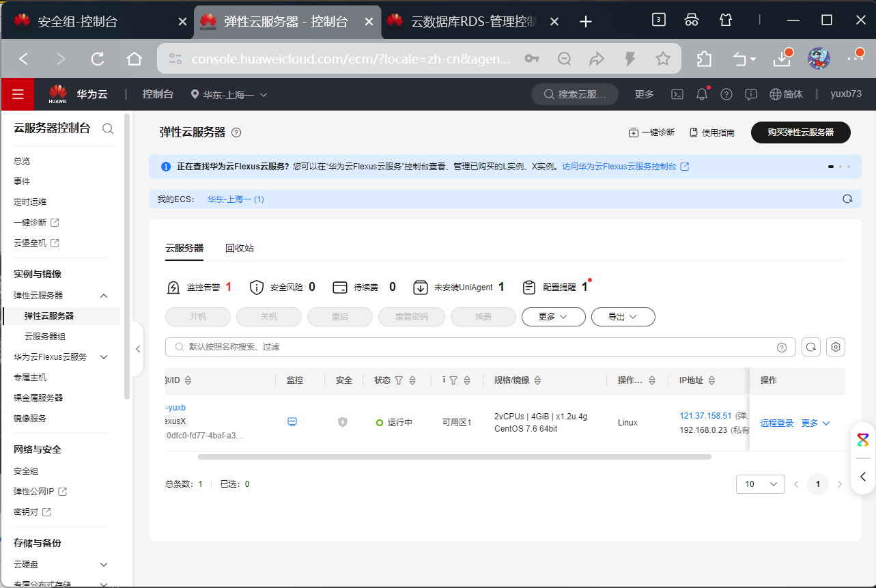Screen dimensions: 876x588
Task: Sort by 名称/ID column
Action: [x=188, y=380]
